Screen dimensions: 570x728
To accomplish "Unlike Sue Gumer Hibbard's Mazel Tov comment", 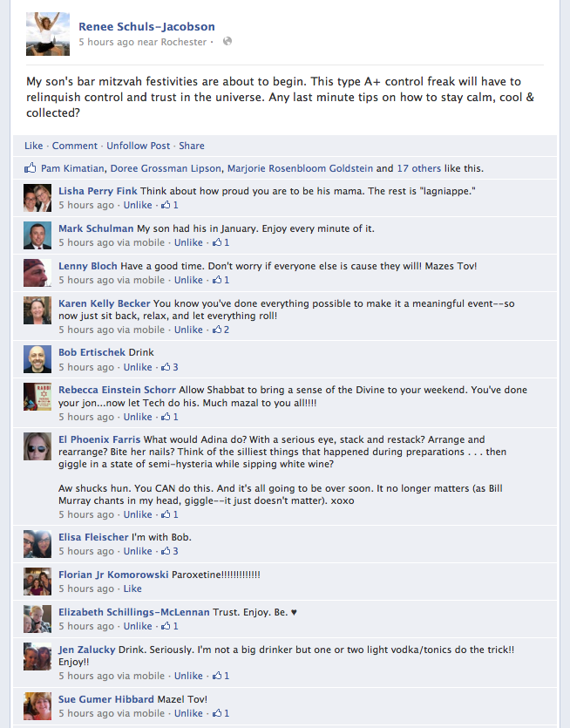I will pyautogui.click(x=188, y=713).
